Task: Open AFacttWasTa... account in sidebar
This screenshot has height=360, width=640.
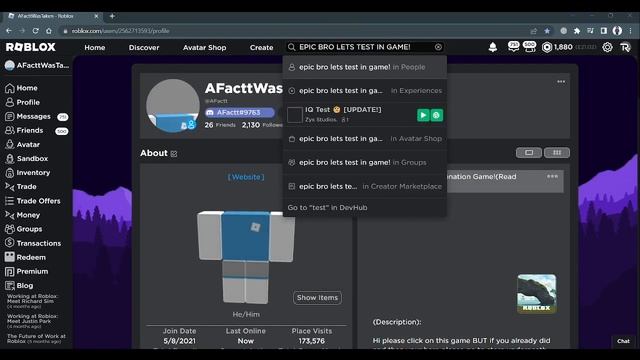Action: click(x=37, y=65)
